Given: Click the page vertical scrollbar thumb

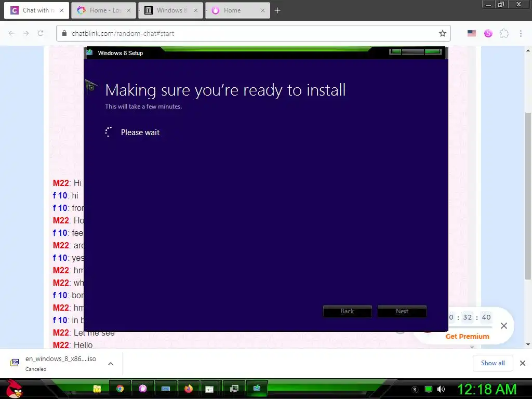Looking at the screenshot, I should tap(528, 196).
